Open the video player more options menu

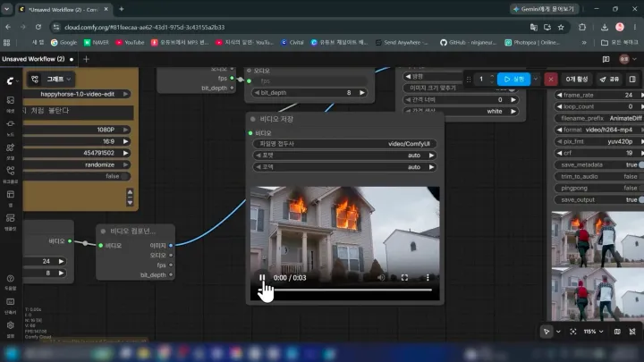428,278
